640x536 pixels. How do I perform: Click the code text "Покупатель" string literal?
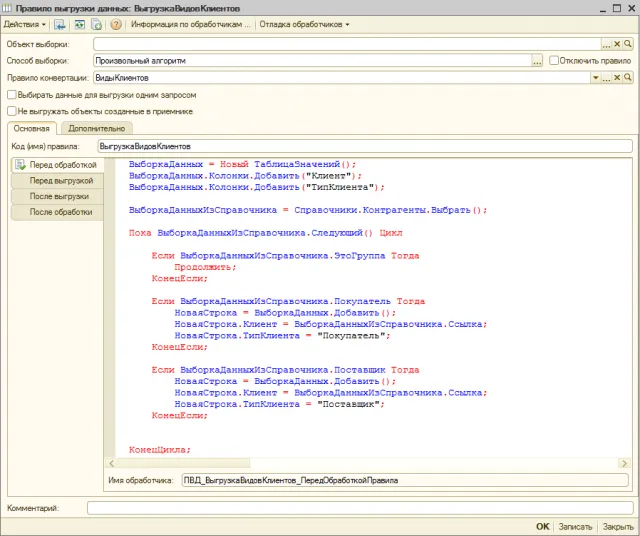351,336
